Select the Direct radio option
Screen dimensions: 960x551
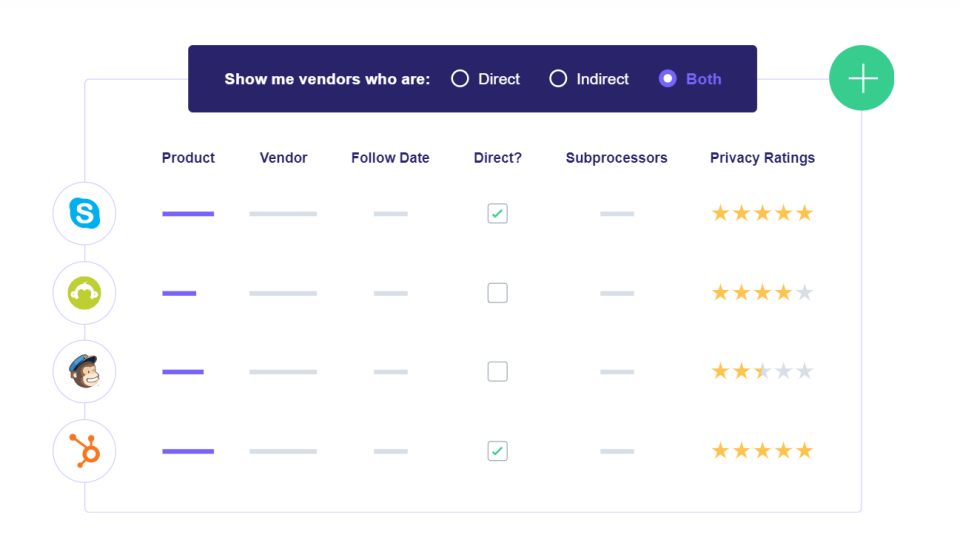(460, 79)
